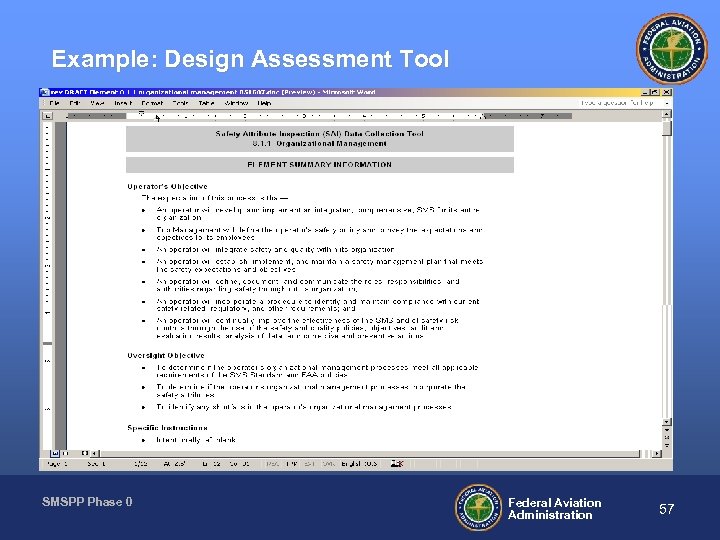Click the Next Page double-arrow button

coord(667,445)
